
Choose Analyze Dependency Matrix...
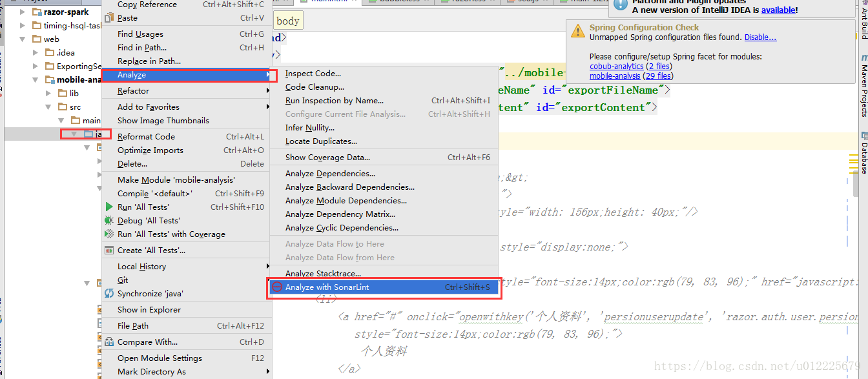tap(385, 214)
